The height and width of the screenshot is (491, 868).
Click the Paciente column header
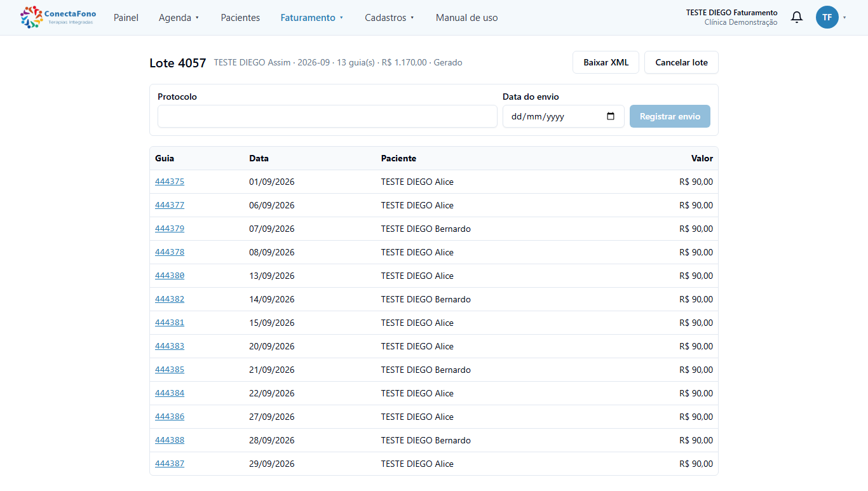[x=398, y=158]
